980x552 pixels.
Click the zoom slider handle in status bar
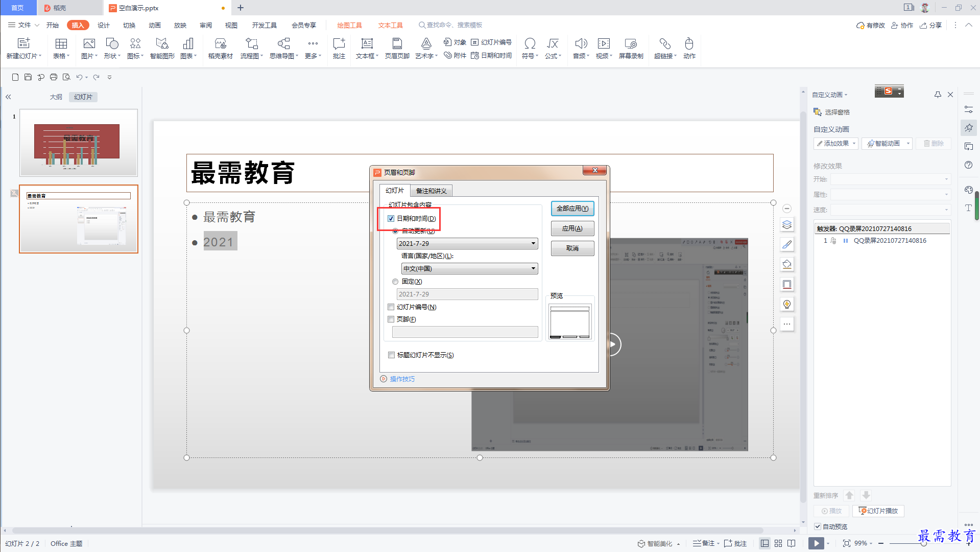(923, 543)
